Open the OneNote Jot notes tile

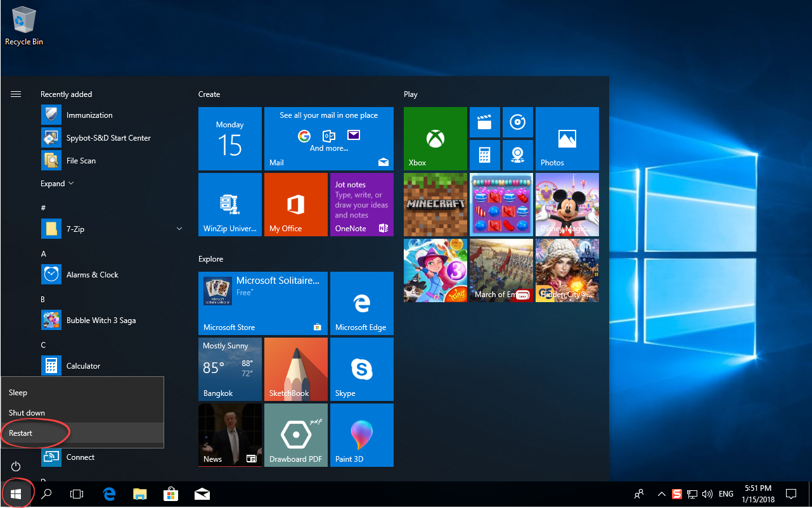tap(362, 205)
